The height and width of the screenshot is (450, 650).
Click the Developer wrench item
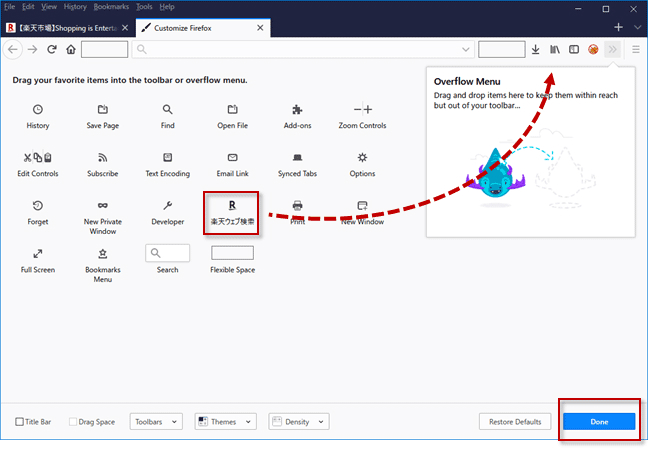167,213
